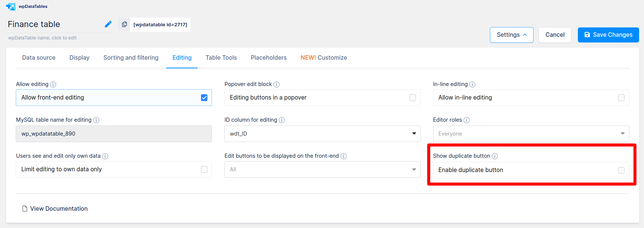The image size is (644, 228).
Task: Click the wpDataTables logo icon
Action: point(11,6)
